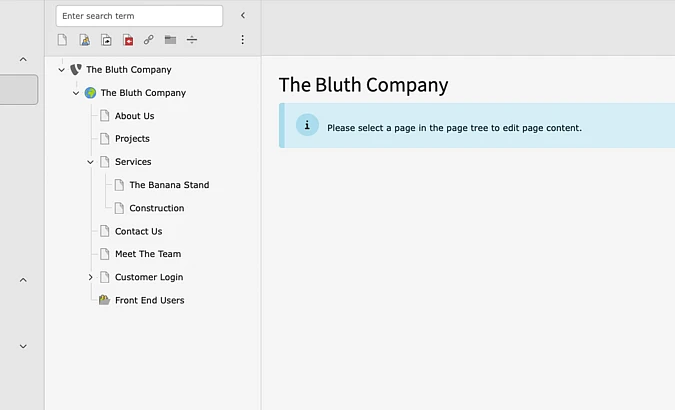Select the folder page type icon

(171, 40)
